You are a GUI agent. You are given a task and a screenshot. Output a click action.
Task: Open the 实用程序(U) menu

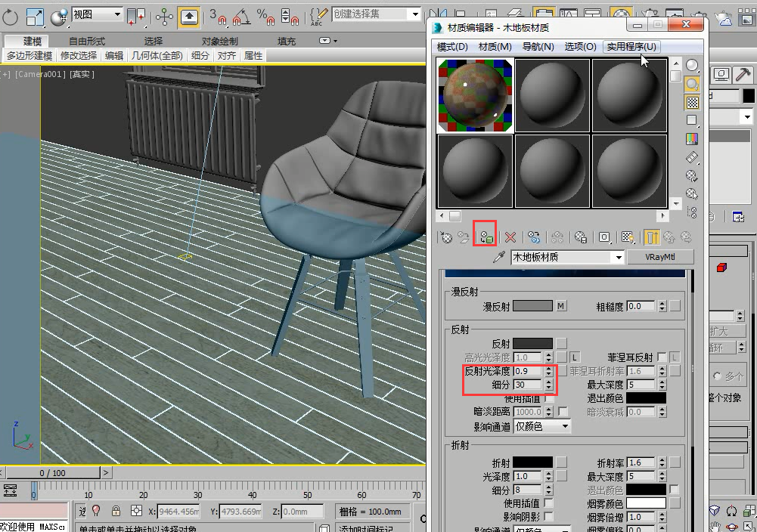[631, 47]
